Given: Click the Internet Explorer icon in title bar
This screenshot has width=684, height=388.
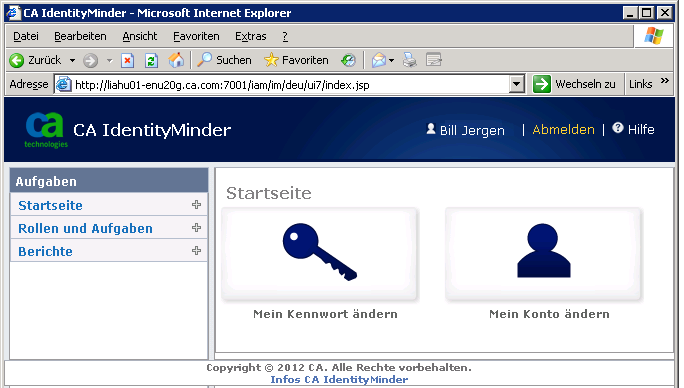Looking at the screenshot, I should [x=13, y=12].
